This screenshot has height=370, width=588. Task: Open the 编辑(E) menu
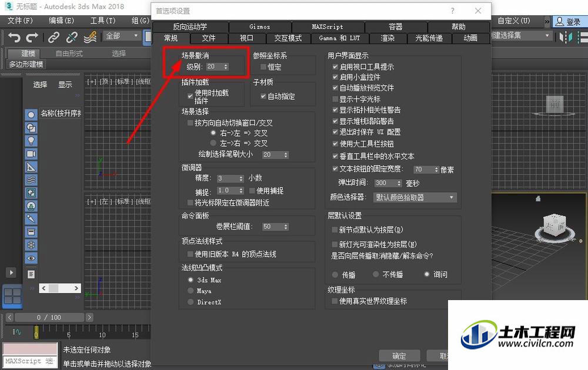tap(62, 21)
